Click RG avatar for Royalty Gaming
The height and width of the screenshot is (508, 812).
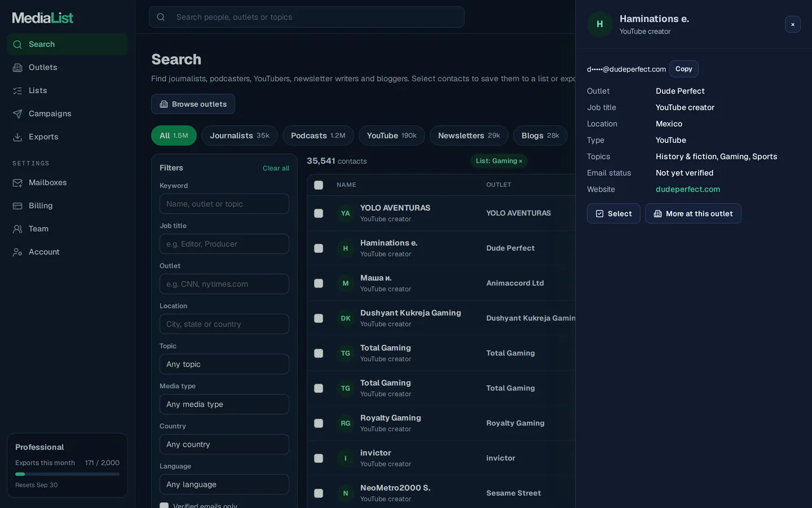(x=346, y=423)
